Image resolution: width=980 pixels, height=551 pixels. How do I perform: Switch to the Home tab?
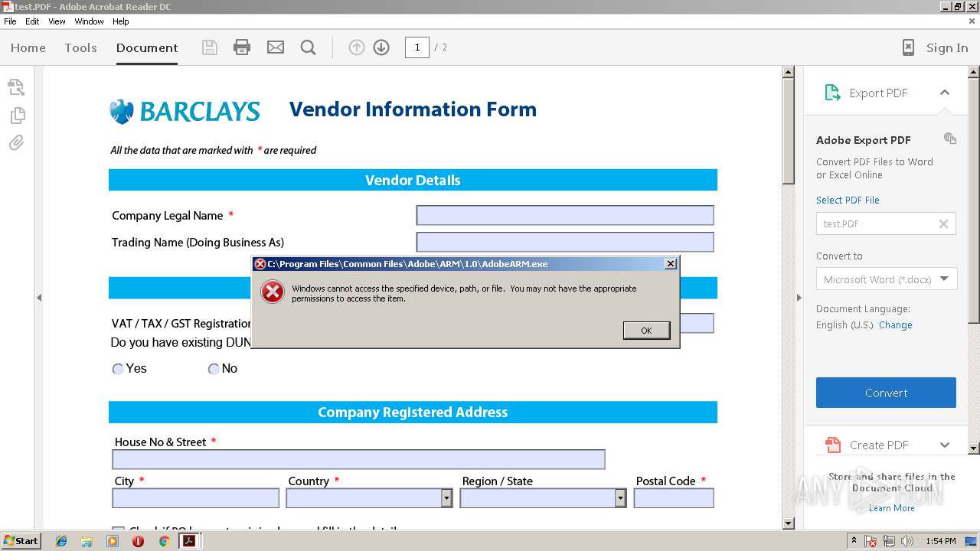click(x=28, y=47)
